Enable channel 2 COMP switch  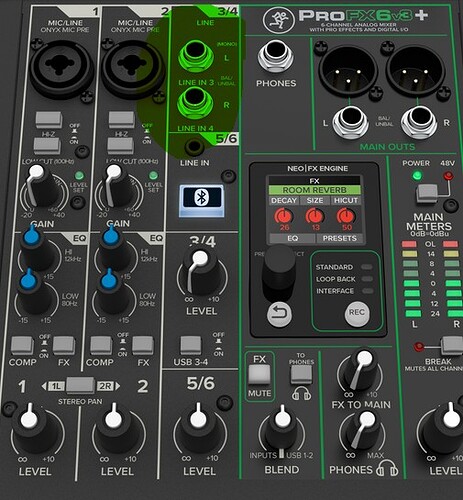[x=101, y=346]
